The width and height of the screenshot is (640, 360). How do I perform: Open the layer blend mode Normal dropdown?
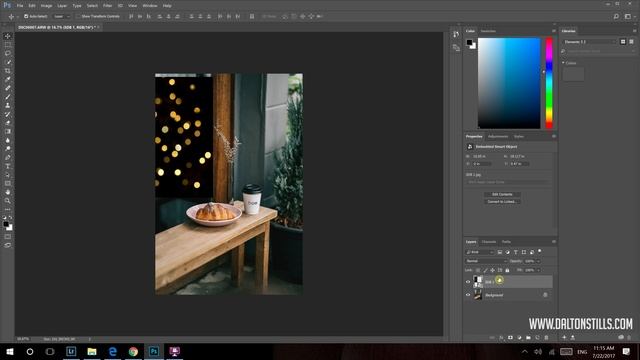[x=486, y=261]
